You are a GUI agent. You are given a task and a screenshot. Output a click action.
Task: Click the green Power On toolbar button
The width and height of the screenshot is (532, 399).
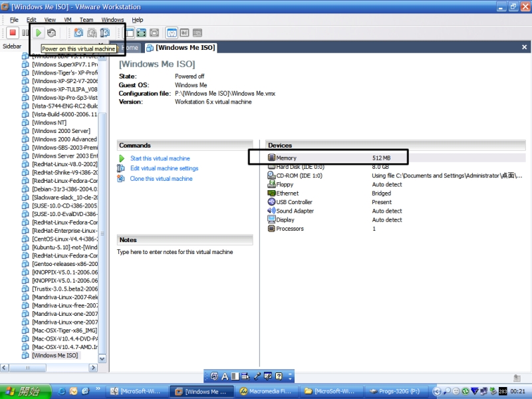39,33
